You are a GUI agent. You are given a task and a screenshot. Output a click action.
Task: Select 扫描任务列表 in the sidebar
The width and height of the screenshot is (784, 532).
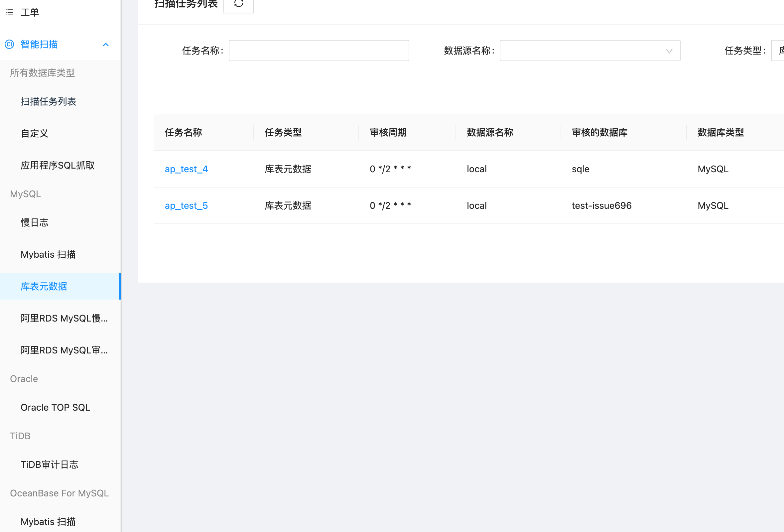tap(49, 101)
